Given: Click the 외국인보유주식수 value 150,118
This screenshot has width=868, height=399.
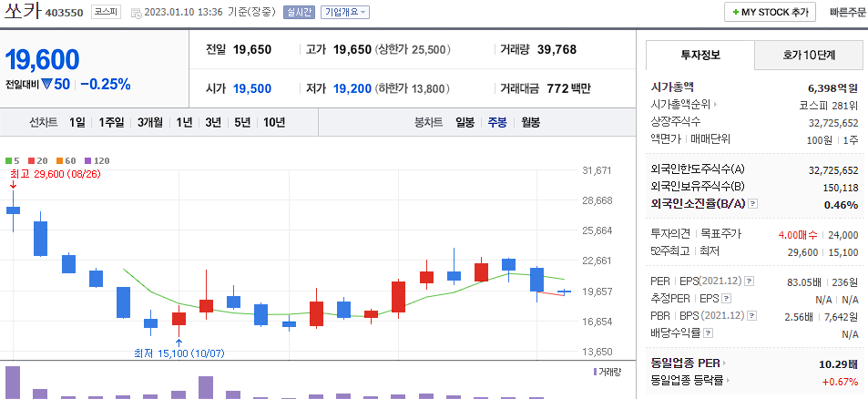Looking at the screenshot, I should click(841, 187).
